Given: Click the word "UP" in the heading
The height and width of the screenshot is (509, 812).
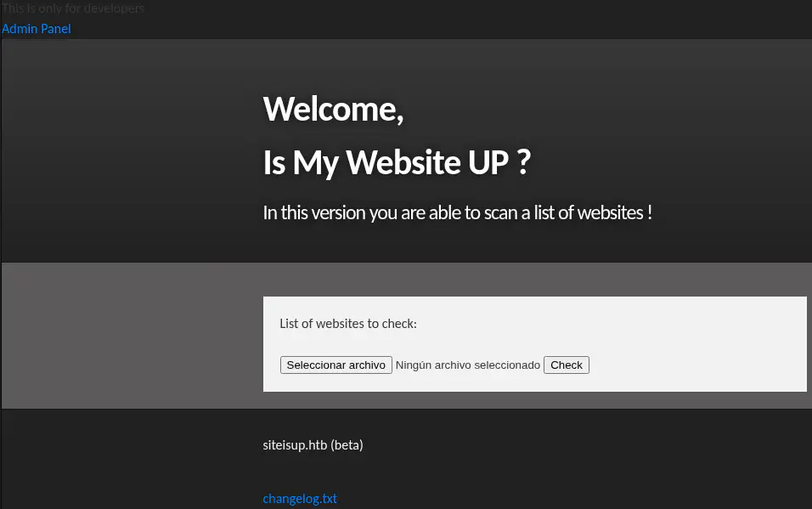Looking at the screenshot, I should click(x=488, y=161).
